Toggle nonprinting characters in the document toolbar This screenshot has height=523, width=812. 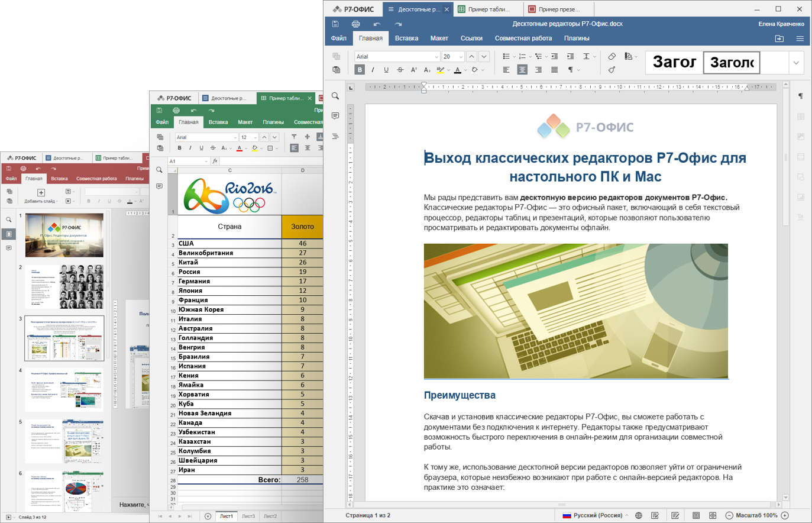pos(571,70)
